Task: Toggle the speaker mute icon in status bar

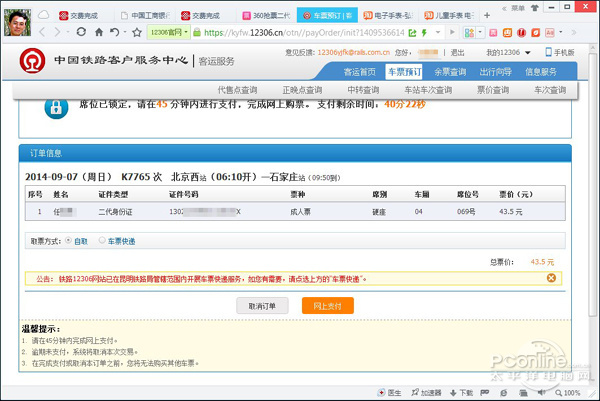Action: pos(541,392)
